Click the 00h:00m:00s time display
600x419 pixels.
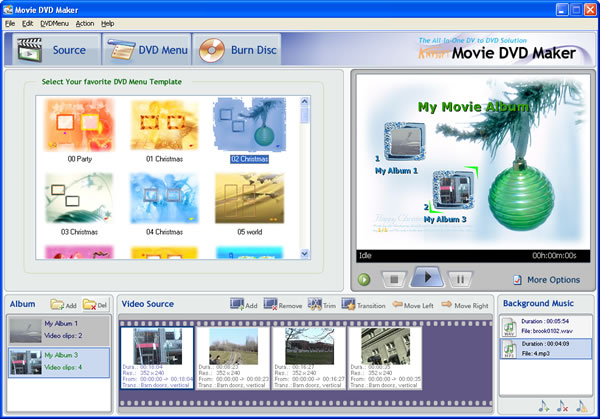click(554, 256)
